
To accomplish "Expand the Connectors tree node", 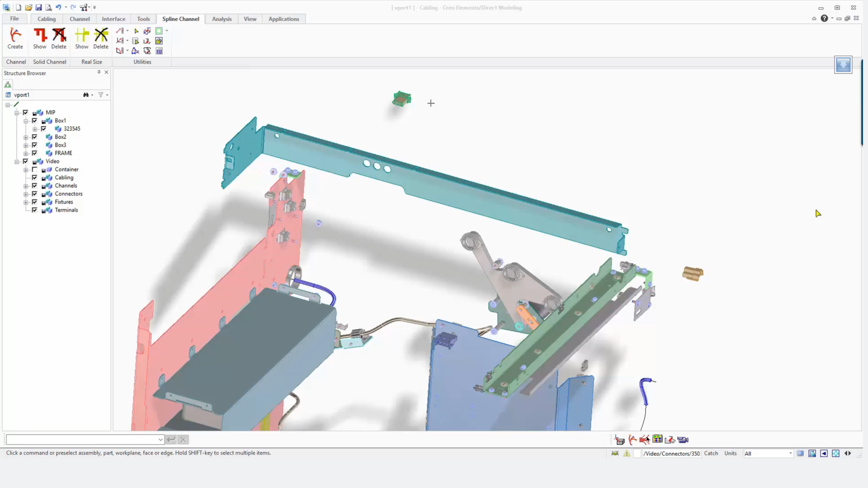I will coord(26,194).
